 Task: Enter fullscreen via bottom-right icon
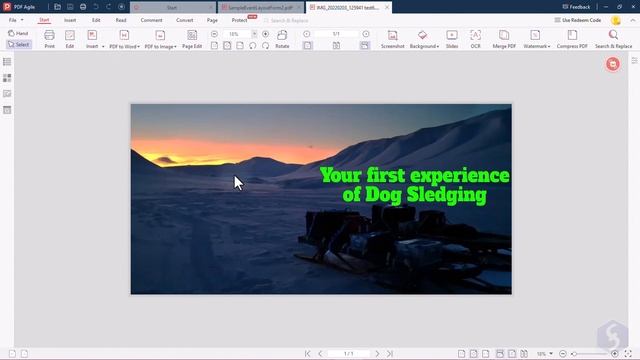pos(628,353)
